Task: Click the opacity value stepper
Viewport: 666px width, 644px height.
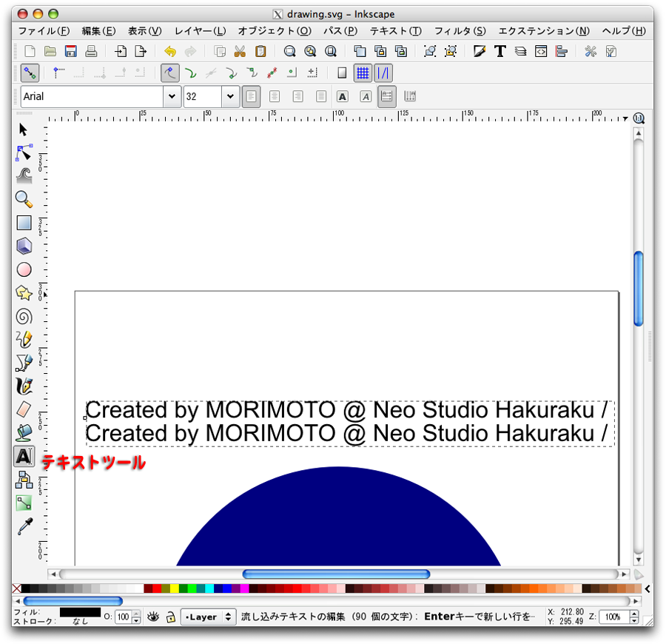Action: click(136, 617)
